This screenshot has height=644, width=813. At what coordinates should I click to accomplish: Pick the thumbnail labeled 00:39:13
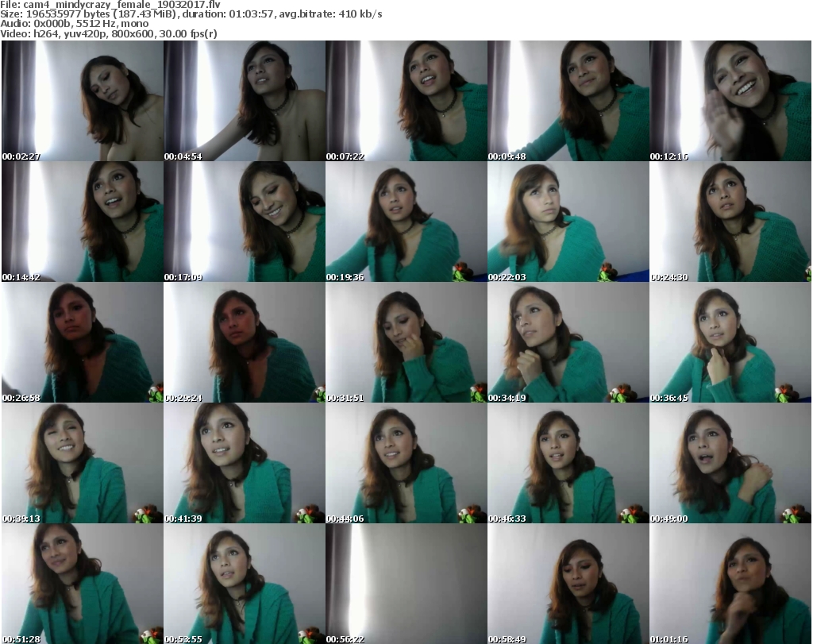click(x=83, y=463)
